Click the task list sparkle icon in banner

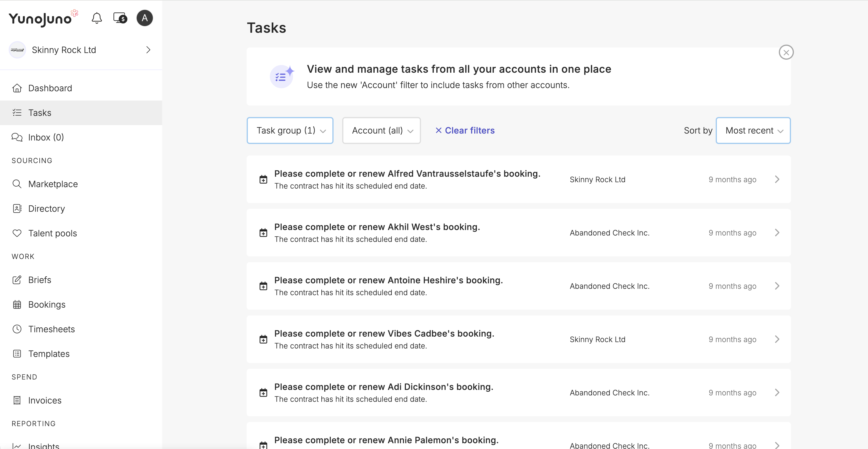(282, 76)
